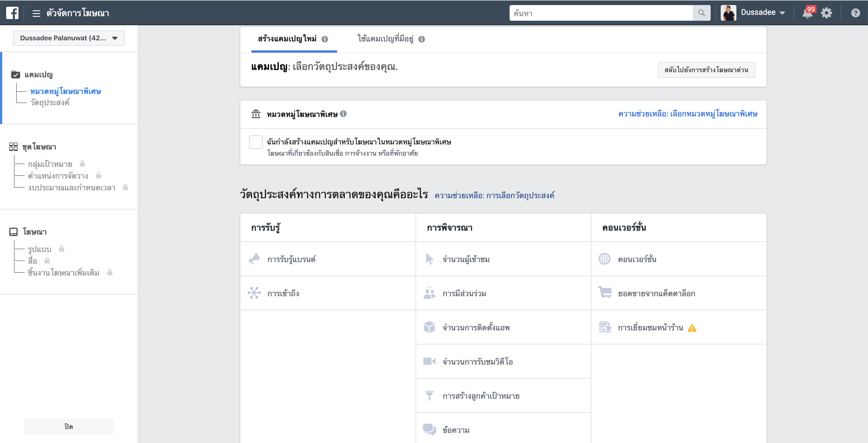
Task: Open the hamburger menu next to ตัวจัดการโฆษณา
Action: (x=36, y=13)
